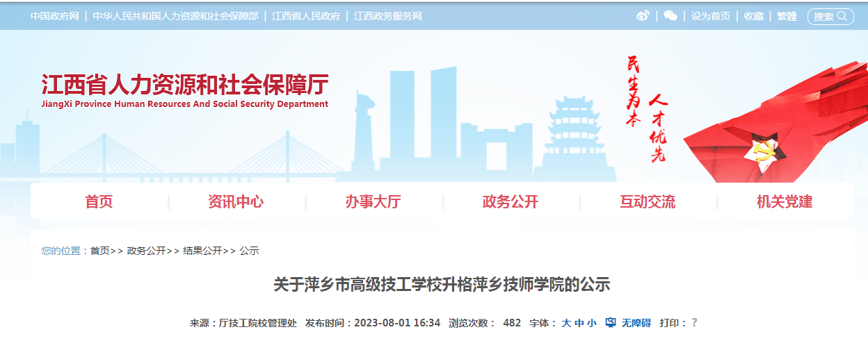Viewport: 868px width, 341px height.
Task: Click the accessibility monitor icon
Action: [611, 322]
